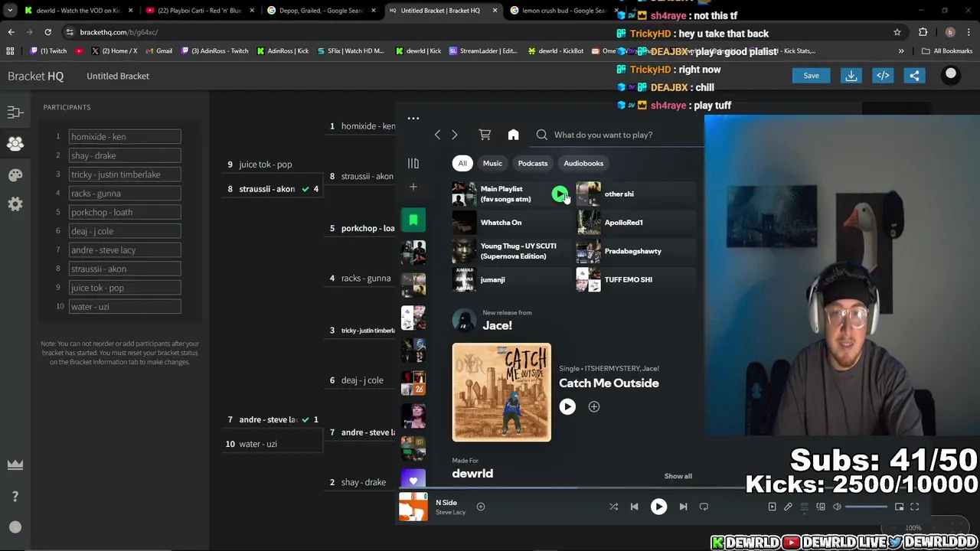The height and width of the screenshot is (551, 980).
Task: Open the Chrome extensions puzzle icon
Action: 923,32
